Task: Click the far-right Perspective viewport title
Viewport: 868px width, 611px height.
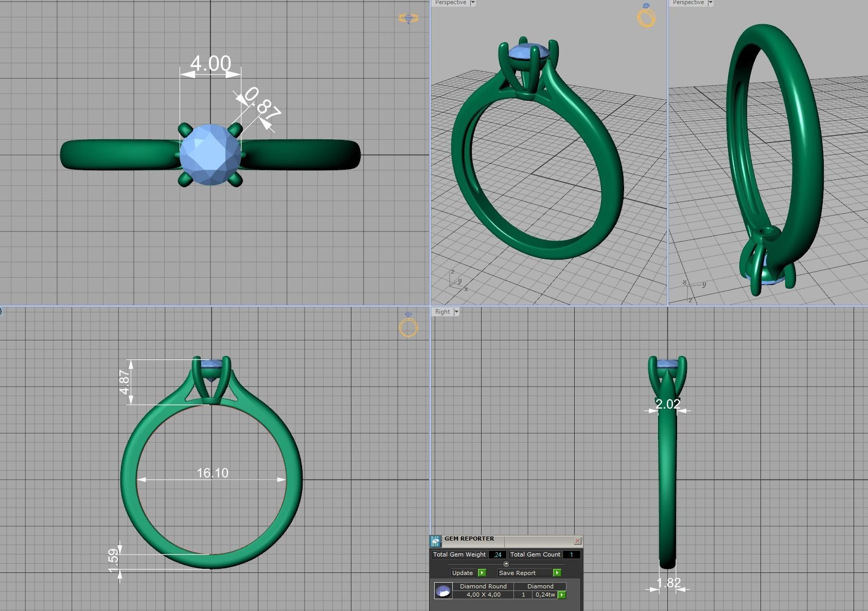Action: [688, 3]
